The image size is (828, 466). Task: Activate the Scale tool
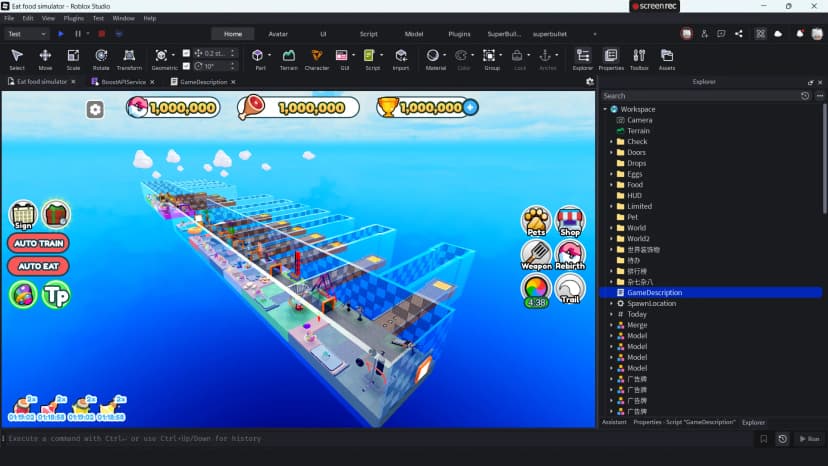pos(73,59)
